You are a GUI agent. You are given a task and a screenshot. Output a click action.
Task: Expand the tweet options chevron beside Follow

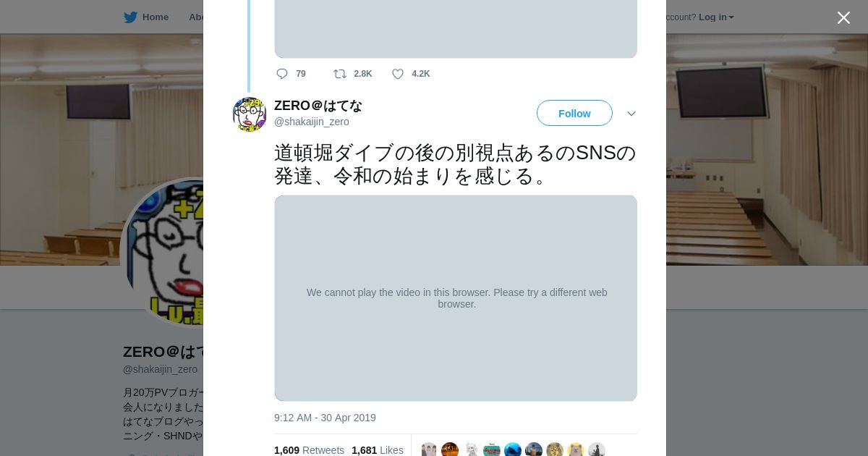pyautogui.click(x=631, y=114)
